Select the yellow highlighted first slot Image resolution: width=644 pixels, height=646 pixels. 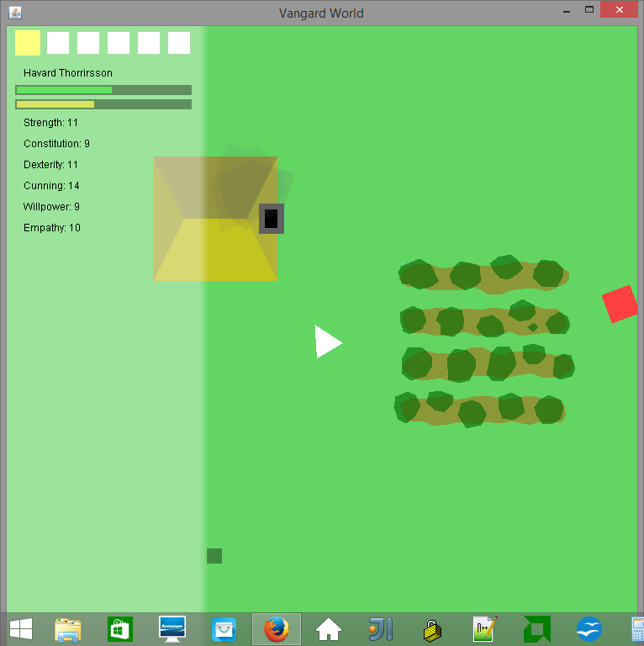[28, 42]
